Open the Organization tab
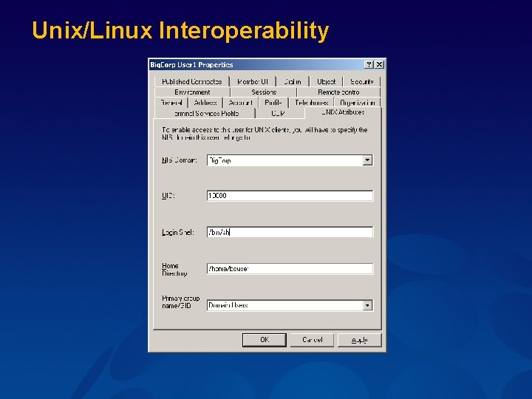The width and height of the screenshot is (532, 399). [358, 103]
